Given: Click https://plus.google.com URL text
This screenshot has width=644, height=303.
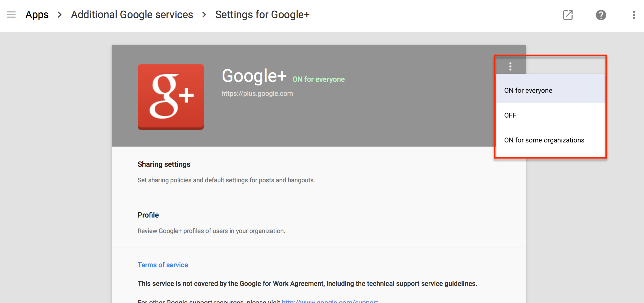Looking at the screenshot, I should (257, 93).
